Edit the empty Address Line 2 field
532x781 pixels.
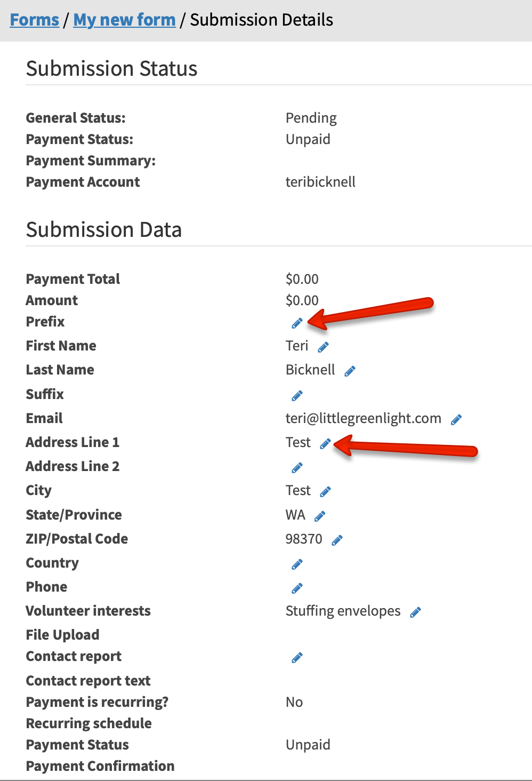297,467
